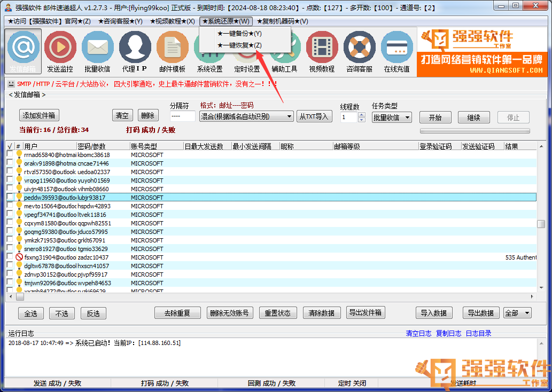
Task: Click the progress bar below 开始
Action: click(x=475, y=131)
